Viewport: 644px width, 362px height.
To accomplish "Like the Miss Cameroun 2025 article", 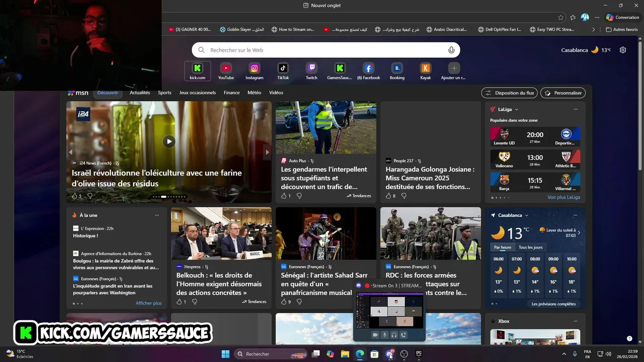I will click(x=388, y=196).
